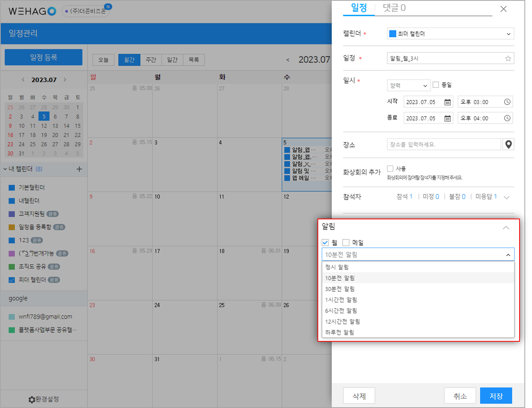Enable 화상회의 사용 checkbox

point(390,169)
